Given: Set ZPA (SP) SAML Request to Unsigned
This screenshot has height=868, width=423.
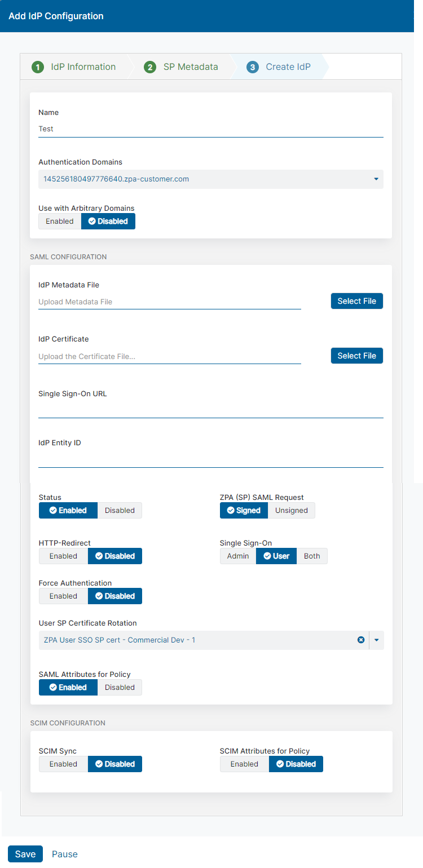Looking at the screenshot, I should click(291, 510).
